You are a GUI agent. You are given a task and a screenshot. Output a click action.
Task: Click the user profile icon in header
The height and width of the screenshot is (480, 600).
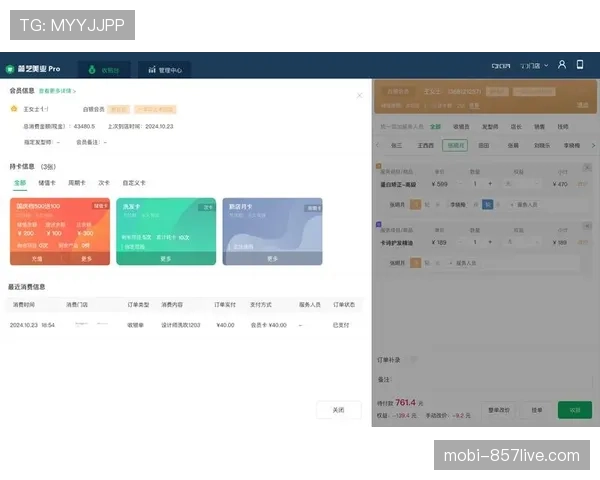(x=561, y=64)
